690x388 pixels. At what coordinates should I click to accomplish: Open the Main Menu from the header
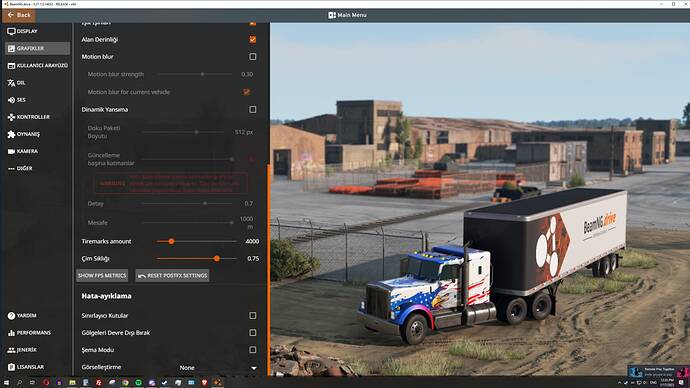[x=347, y=15]
